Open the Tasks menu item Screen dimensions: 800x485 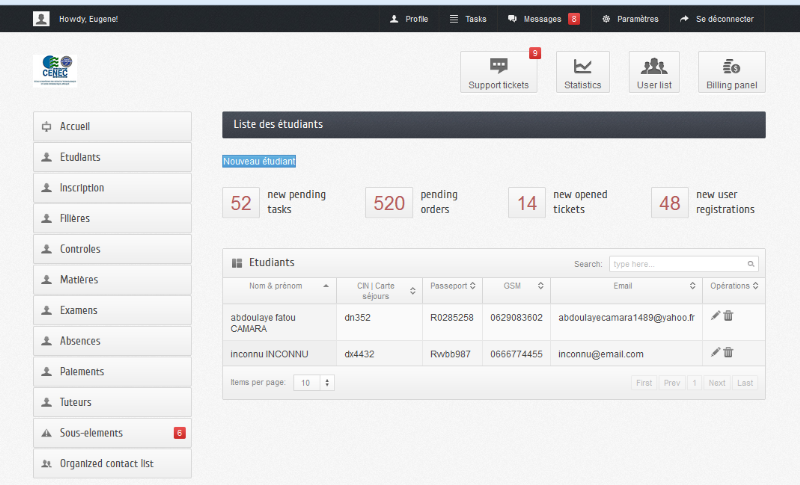pos(468,18)
